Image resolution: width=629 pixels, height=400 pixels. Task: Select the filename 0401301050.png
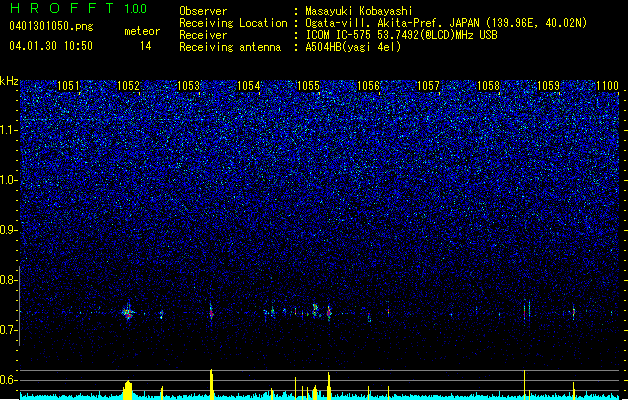pos(51,26)
